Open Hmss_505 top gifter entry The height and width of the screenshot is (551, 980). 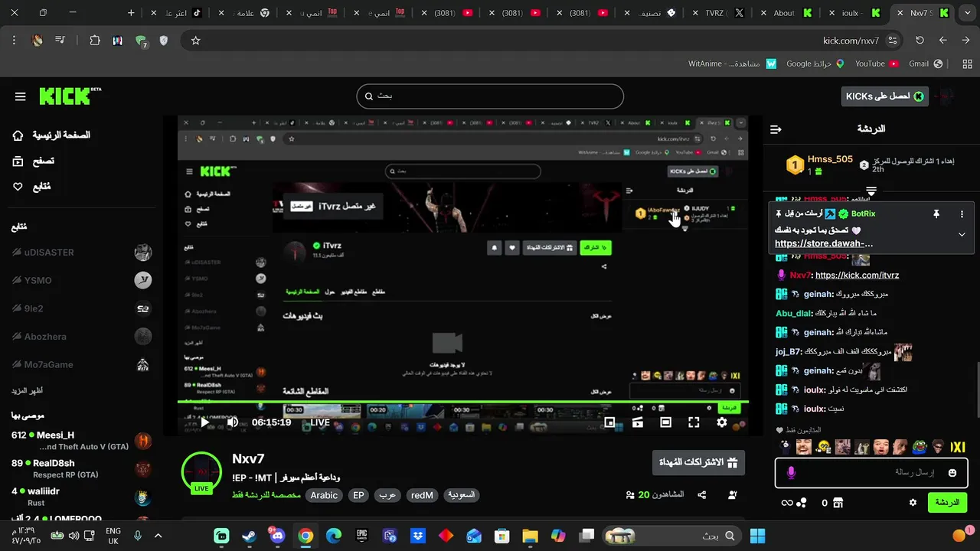pos(819,165)
